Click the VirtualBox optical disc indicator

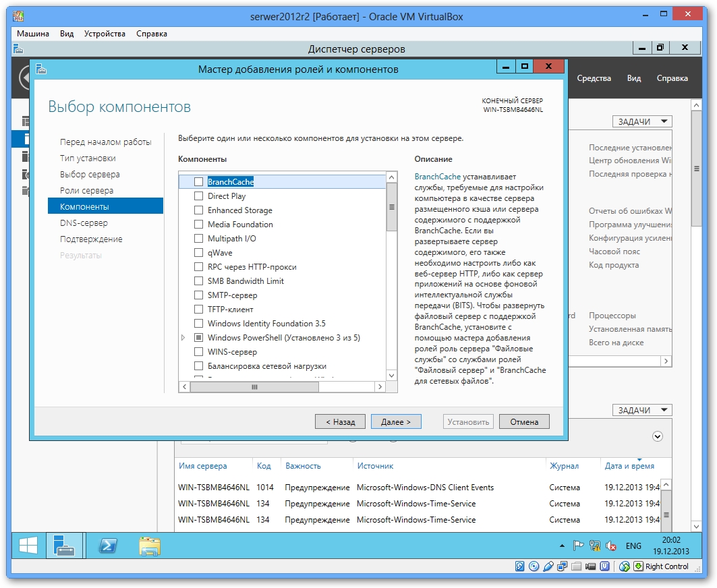pos(534,566)
